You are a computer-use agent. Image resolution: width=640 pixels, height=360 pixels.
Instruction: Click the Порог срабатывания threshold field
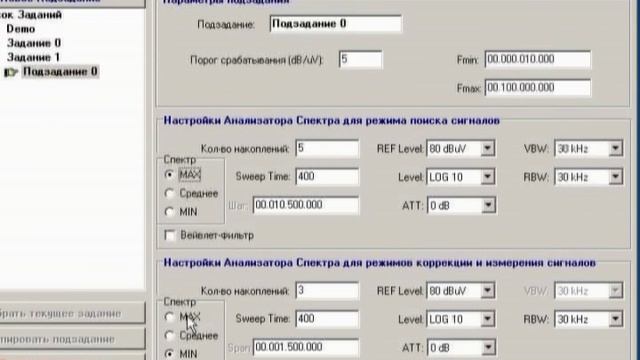pos(360,60)
